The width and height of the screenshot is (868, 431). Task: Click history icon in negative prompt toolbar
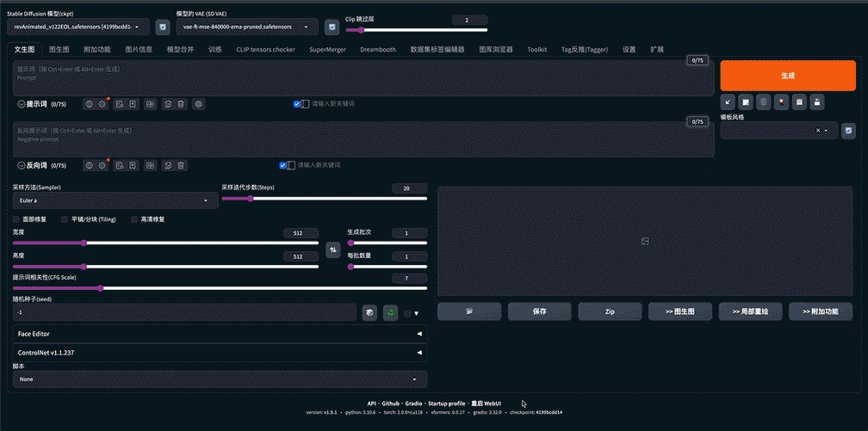tap(120, 165)
